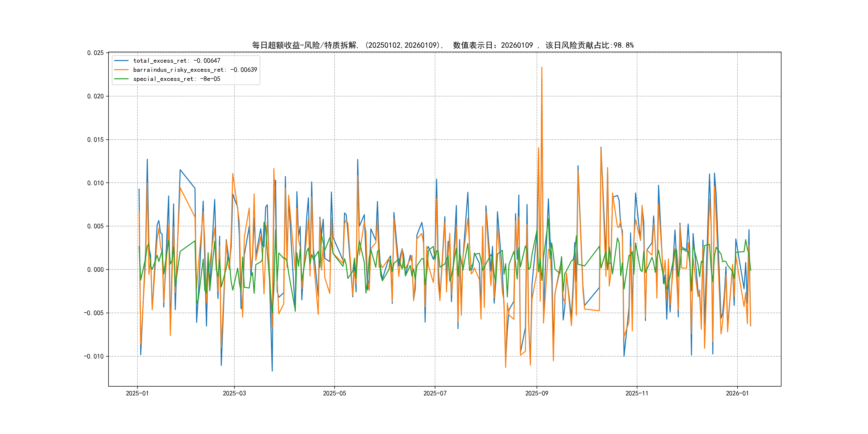Click the 2025-01 x-axis tick label
Image resolution: width=868 pixels, height=434 pixels.
tap(137, 393)
